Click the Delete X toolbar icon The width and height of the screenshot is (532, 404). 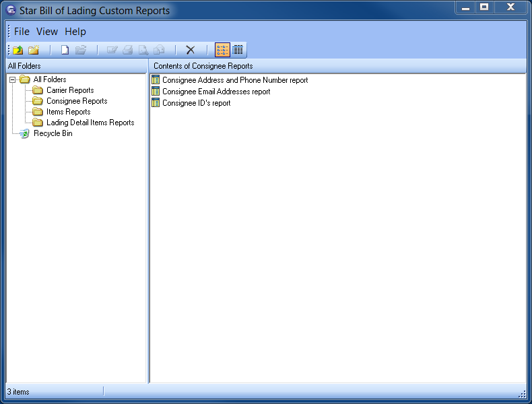coord(191,50)
